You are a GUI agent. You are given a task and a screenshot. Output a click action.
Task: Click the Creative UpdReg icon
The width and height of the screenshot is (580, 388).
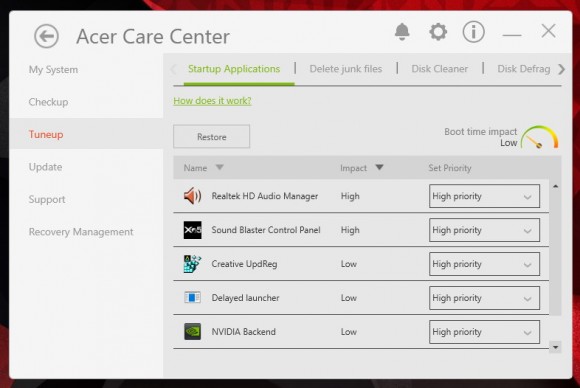(x=192, y=264)
